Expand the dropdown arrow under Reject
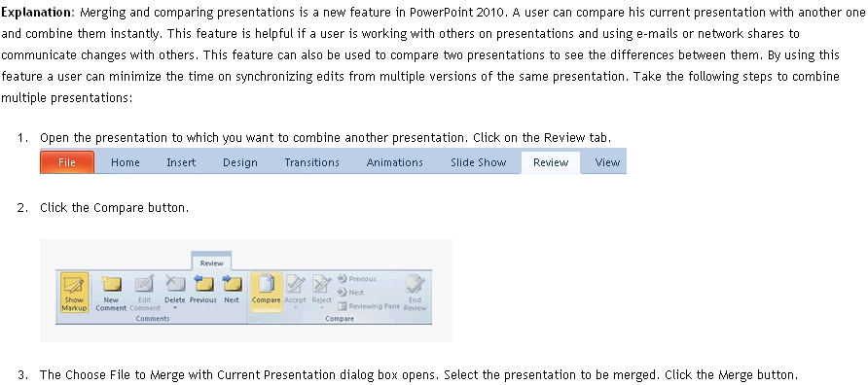 [322, 308]
